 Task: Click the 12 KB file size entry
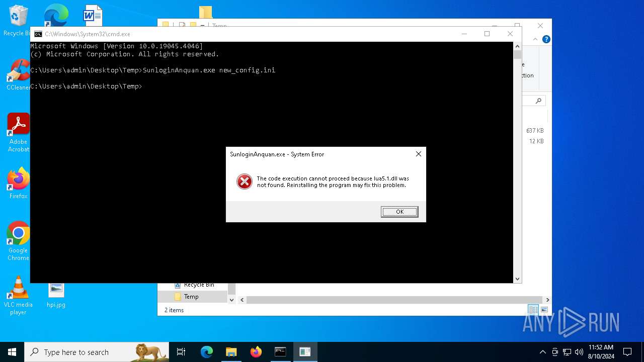536,141
